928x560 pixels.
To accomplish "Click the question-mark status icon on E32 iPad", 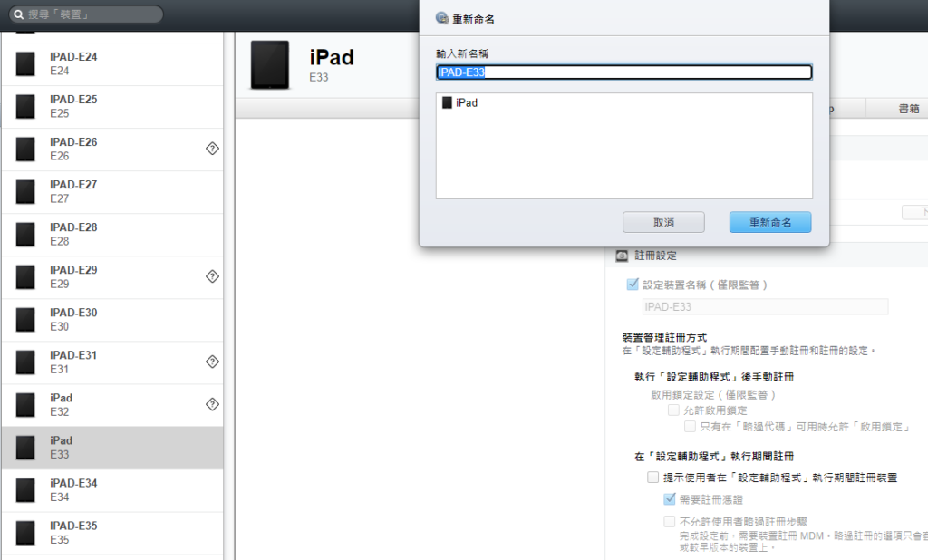I will pos(212,404).
